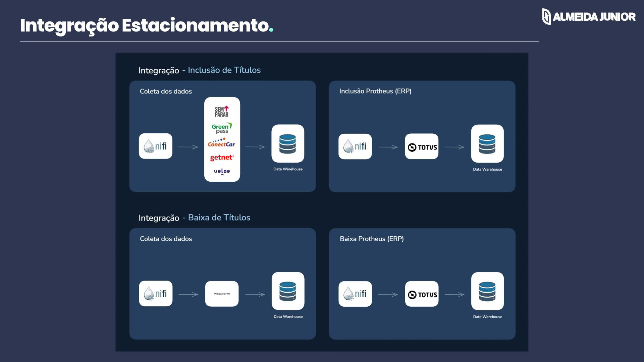Click NiFi icon in Inclusão Coleta dos dados
Image resolution: width=644 pixels, height=362 pixels.
pos(156,146)
